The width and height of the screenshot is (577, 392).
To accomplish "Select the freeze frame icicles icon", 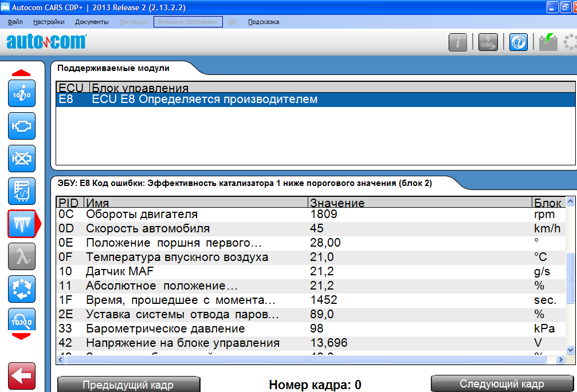I will pyautogui.click(x=22, y=224).
